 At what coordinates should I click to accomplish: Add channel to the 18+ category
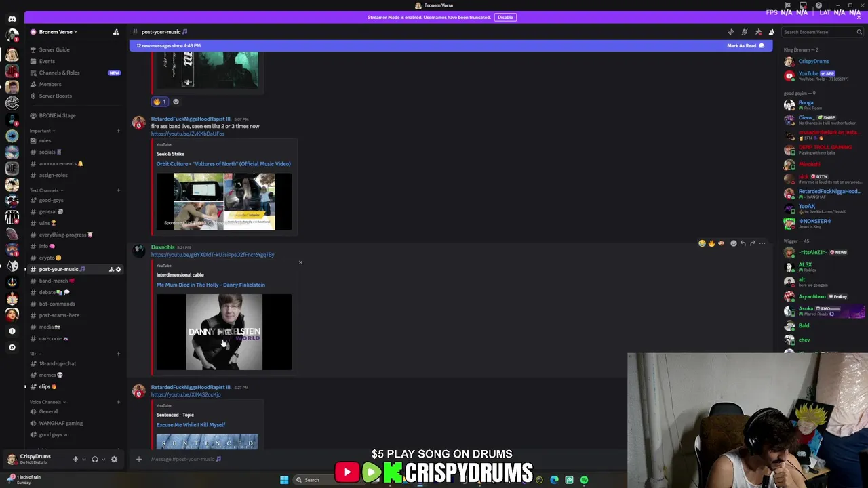[x=118, y=354]
